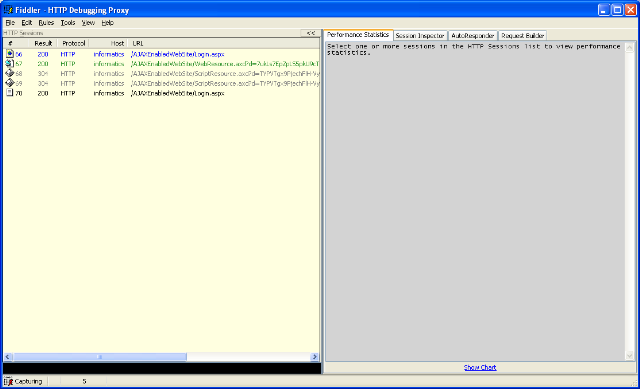Click HTTP protocol of session 69
The image size is (640, 389).
click(68, 84)
